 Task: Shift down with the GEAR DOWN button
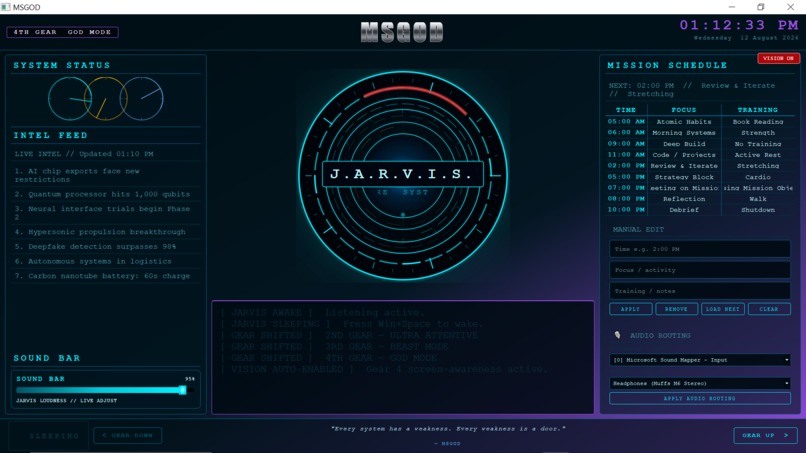[127, 436]
